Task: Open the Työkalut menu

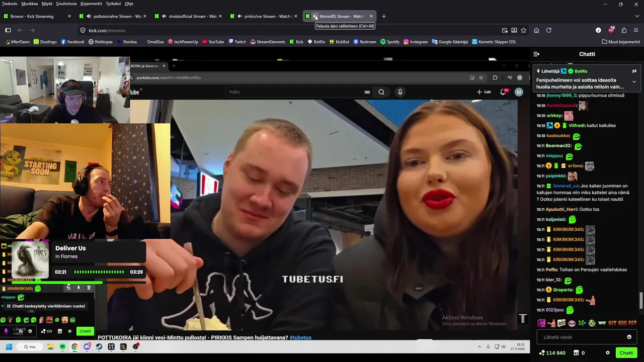Action: click(x=113, y=4)
